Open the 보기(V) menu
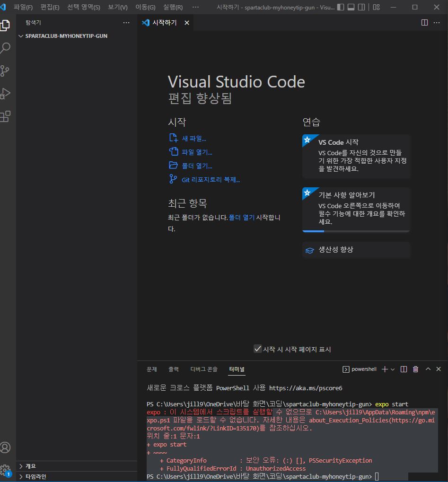 coord(118,7)
